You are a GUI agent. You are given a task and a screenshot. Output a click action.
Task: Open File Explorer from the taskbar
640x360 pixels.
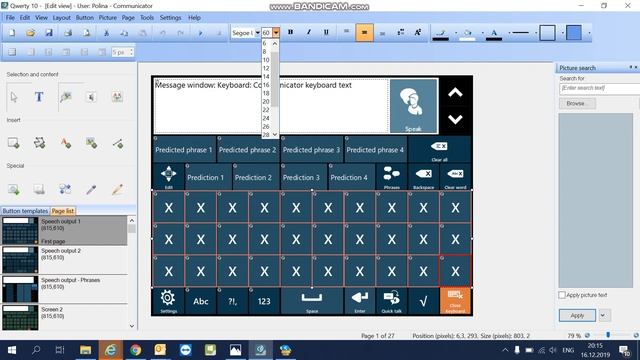(85, 350)
